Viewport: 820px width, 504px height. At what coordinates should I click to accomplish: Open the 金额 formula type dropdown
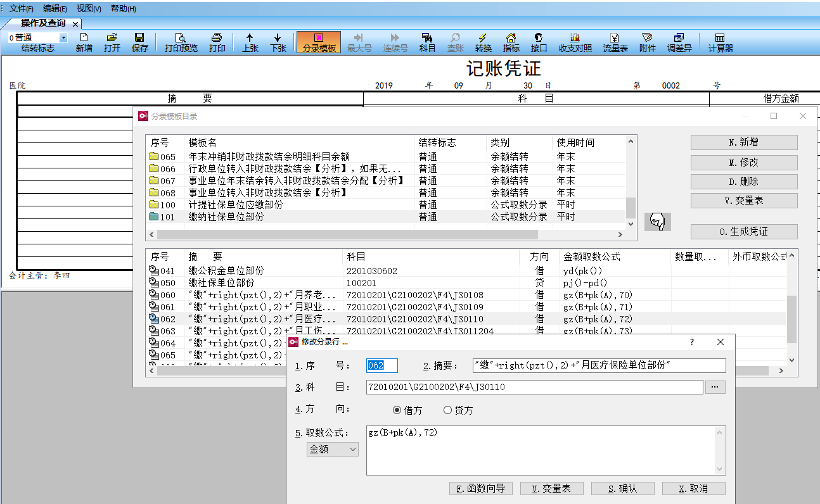point(333,449)
